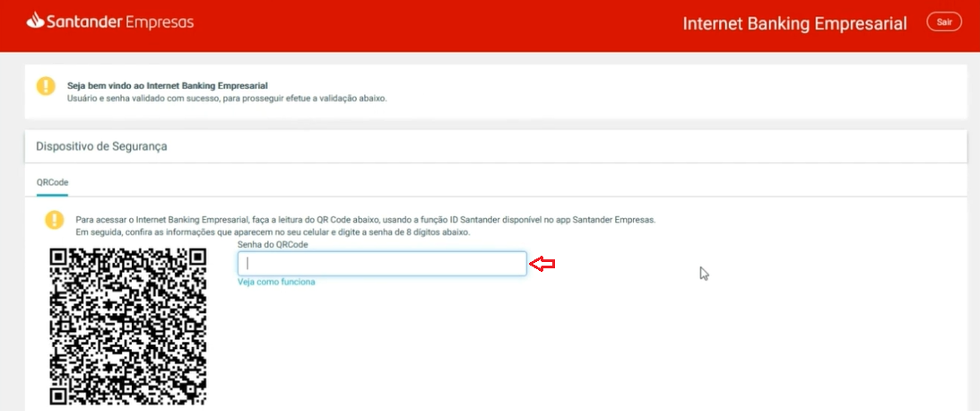
Task: Click the 'Seja bem vindo ao Internet Banking Empresarial' text
Action: (x=168, y=86)
